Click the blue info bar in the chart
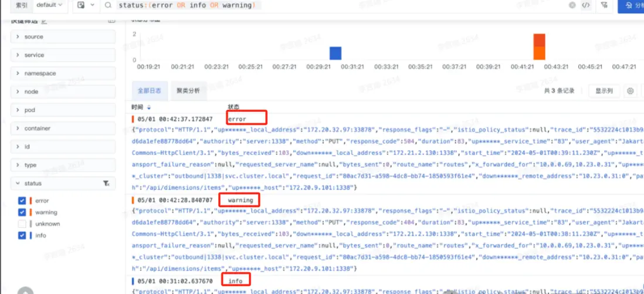Viewport: 644px width, 294px height. 335,53
